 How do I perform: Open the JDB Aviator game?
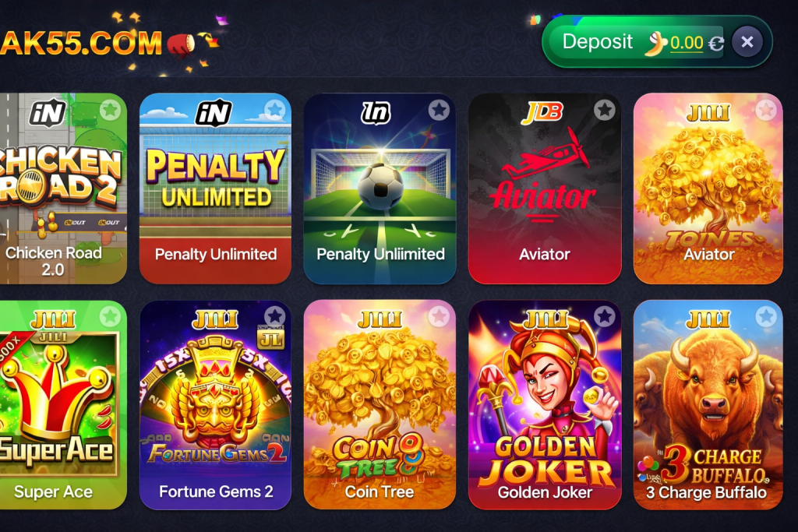545,188
